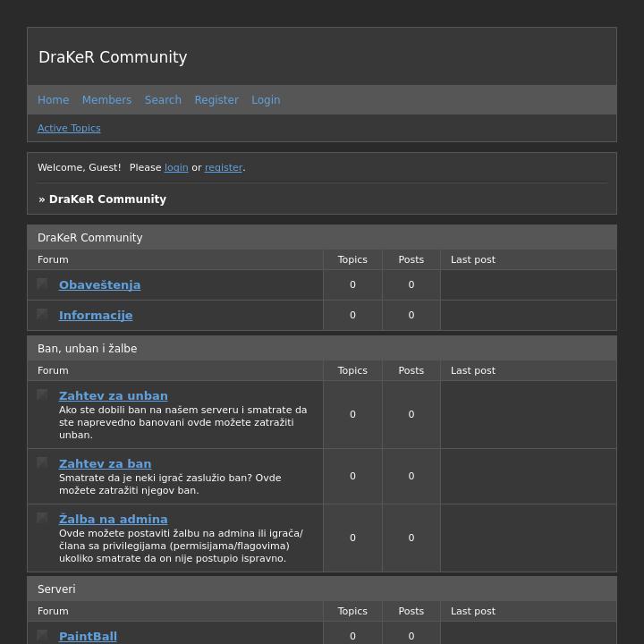Open the Search menu item
The width and height of the screenshot is (644, 644).
[163, 100]
